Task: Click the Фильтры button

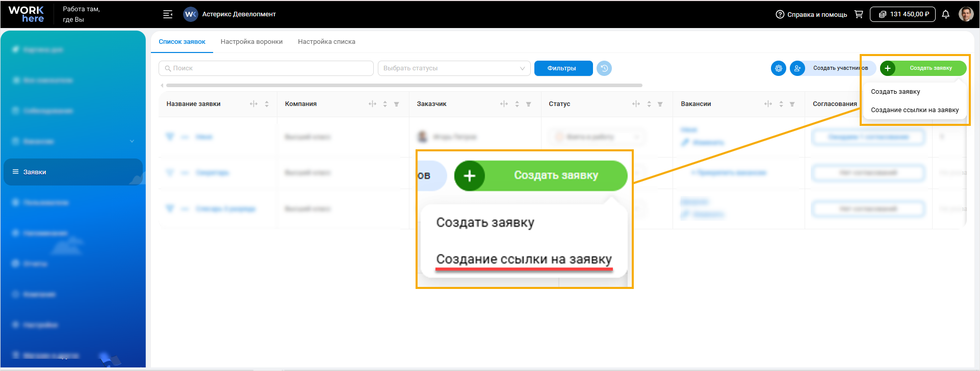Action: [x=563, y=68]
